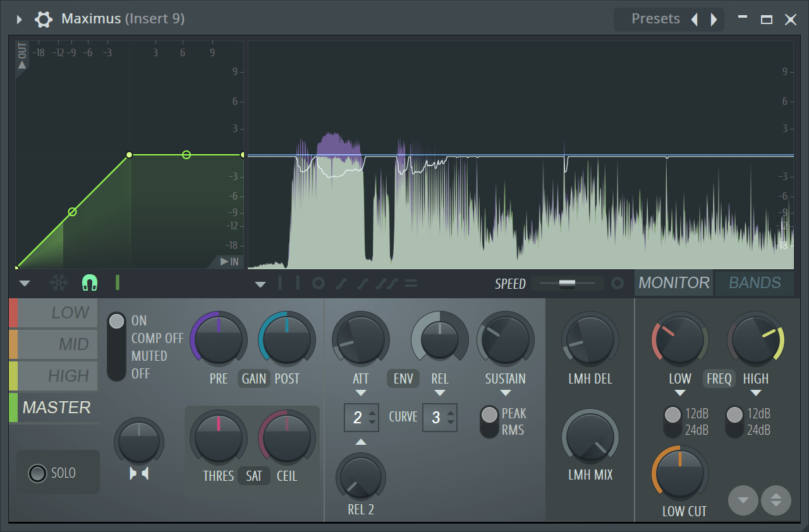The image size is (809, 532).
Task: Expand the Presets menu
Action: 655,19
